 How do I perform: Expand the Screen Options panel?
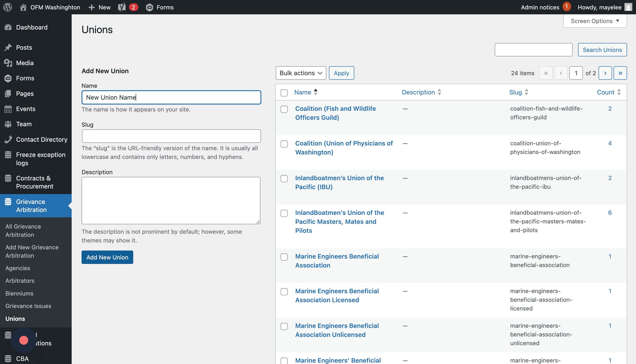point(595,21)
